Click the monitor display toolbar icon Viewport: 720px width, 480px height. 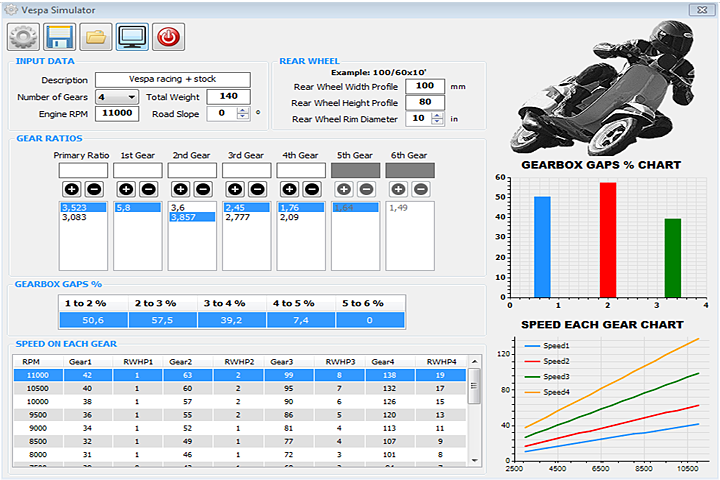tap(132, 37)
